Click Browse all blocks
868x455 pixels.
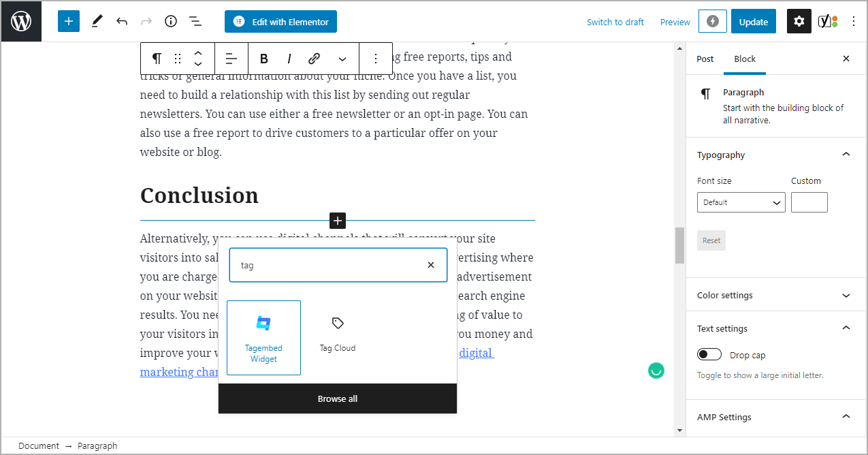click(x=338, y=398)
